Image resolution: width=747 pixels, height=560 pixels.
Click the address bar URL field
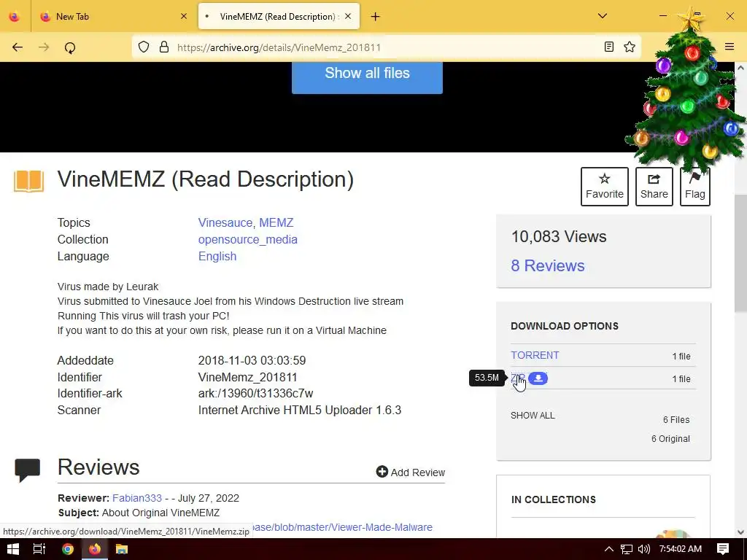386,47
